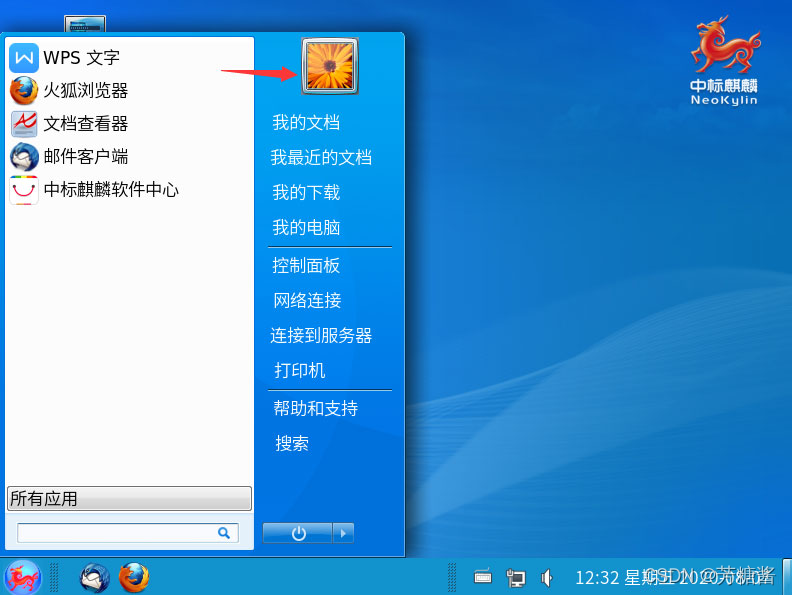This screenshot has height=595, width=792.
Task: Open 打印机 settings
Action: point(300,370)
